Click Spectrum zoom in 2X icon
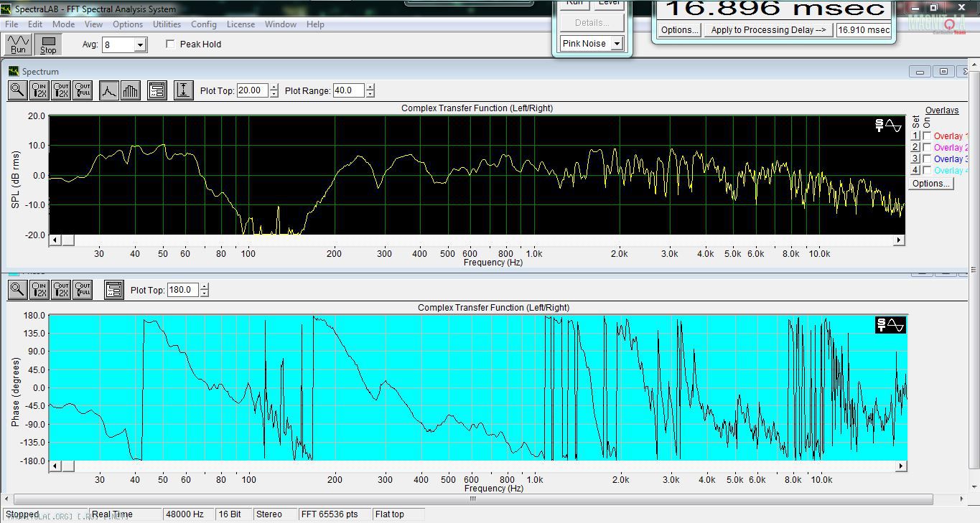Screen dimensions: 980x523 click(x=39, y=90)
